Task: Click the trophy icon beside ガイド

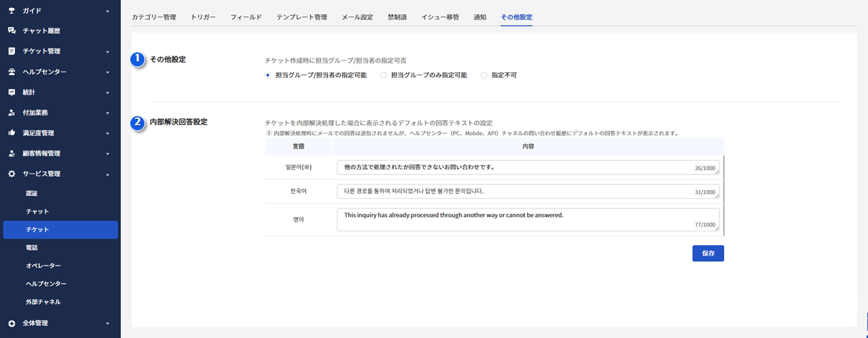Action: 12,11
